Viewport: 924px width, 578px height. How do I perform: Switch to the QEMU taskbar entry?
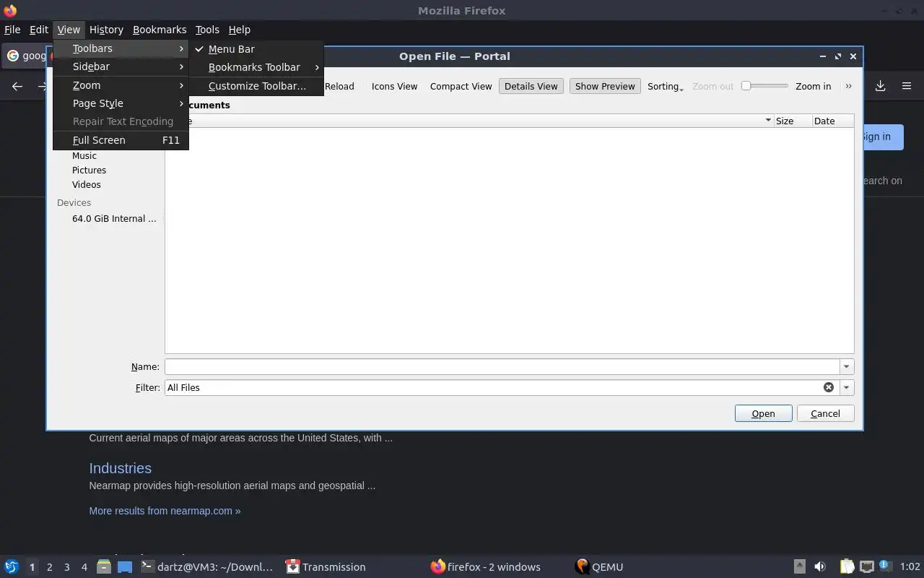(x=599, y=566)
